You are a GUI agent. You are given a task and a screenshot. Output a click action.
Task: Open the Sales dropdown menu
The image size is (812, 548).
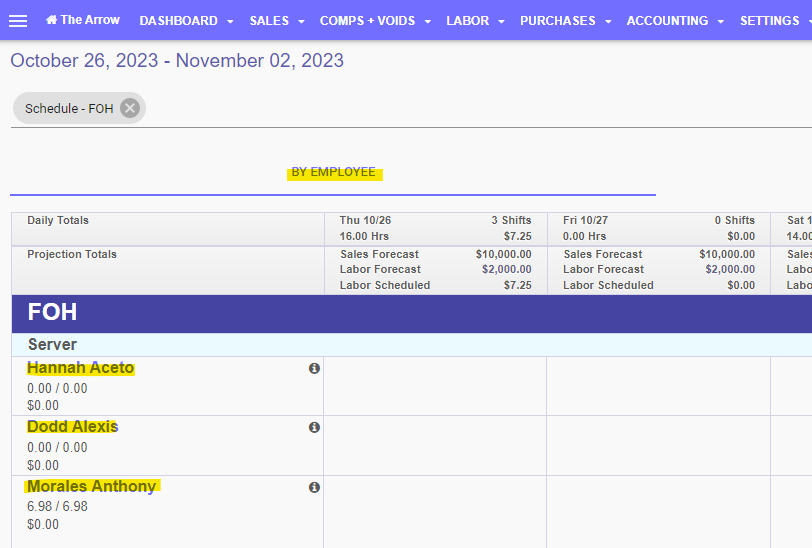(x=276, y=21)
